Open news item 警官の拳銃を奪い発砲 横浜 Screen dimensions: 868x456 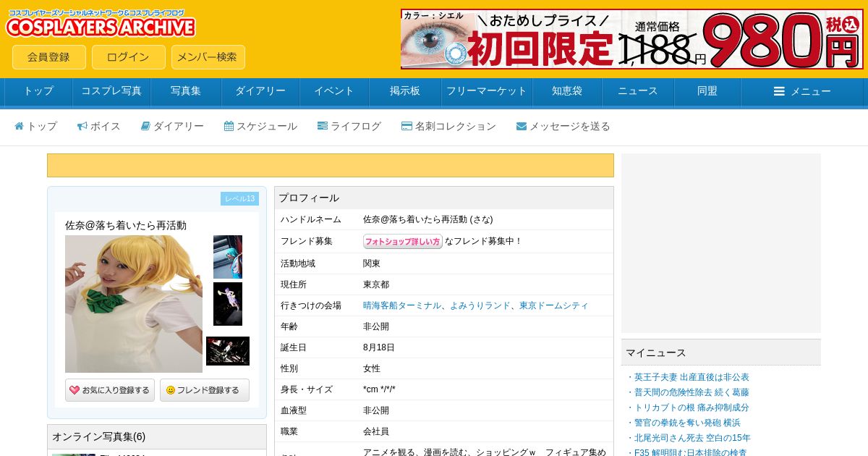click(687, 423)
